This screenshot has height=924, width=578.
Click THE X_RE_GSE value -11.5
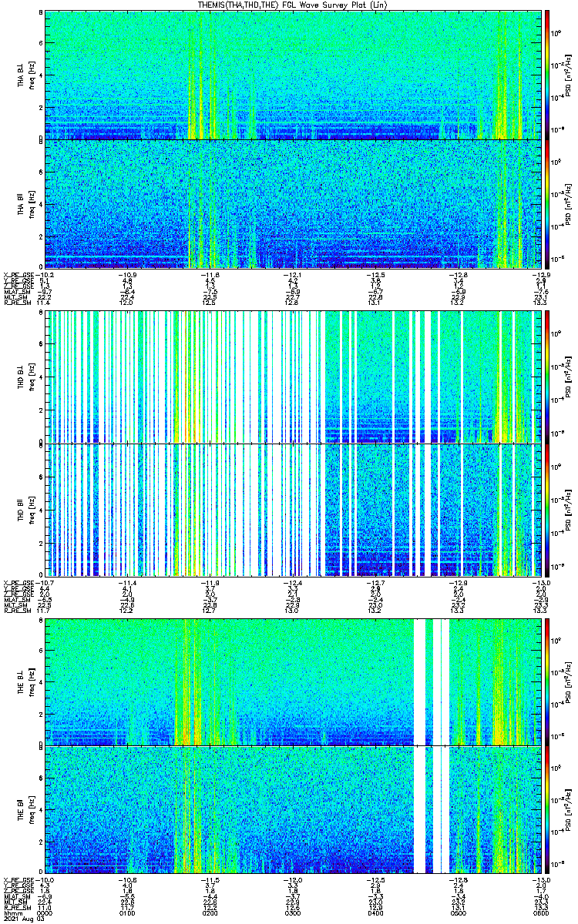(210, 880)
